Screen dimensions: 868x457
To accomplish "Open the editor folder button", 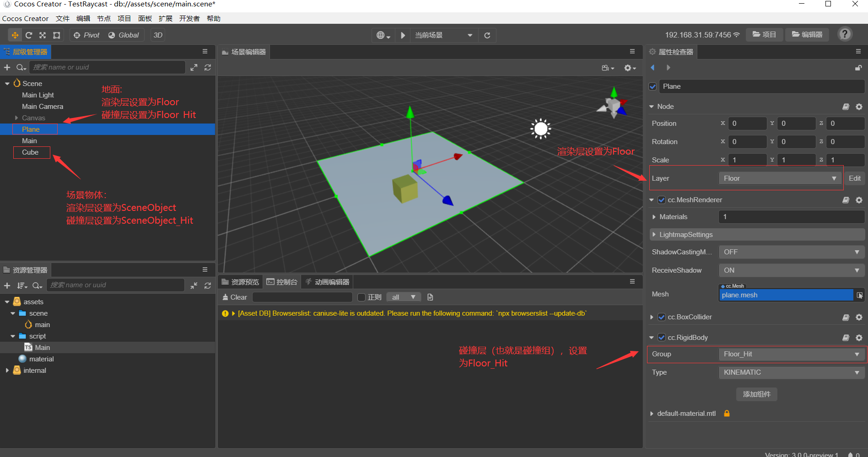I will (x=808, y=35).
